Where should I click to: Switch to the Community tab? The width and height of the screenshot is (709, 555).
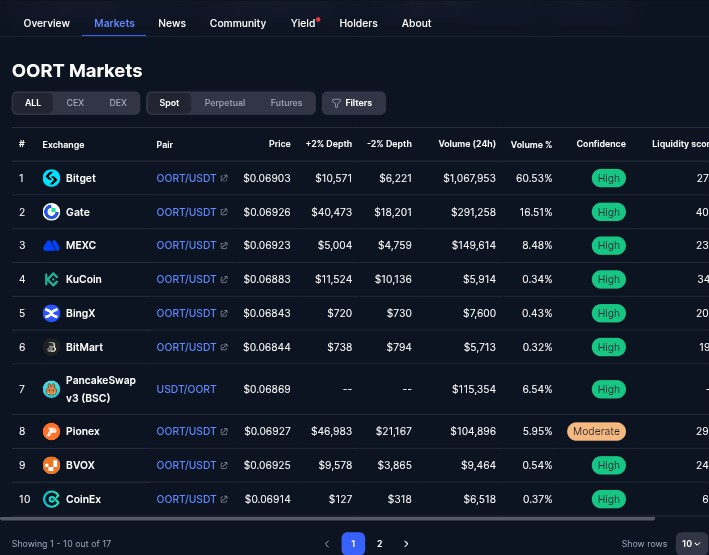coord(238,23)
